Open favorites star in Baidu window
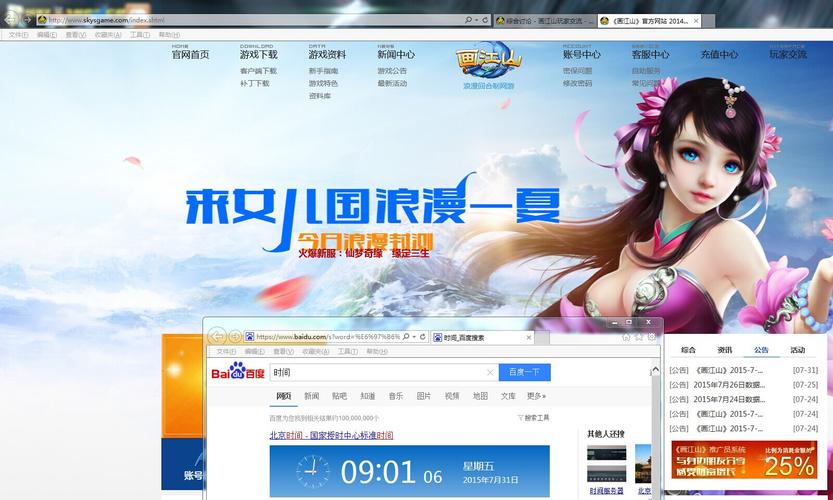833x500 pixels. (639, 337)
